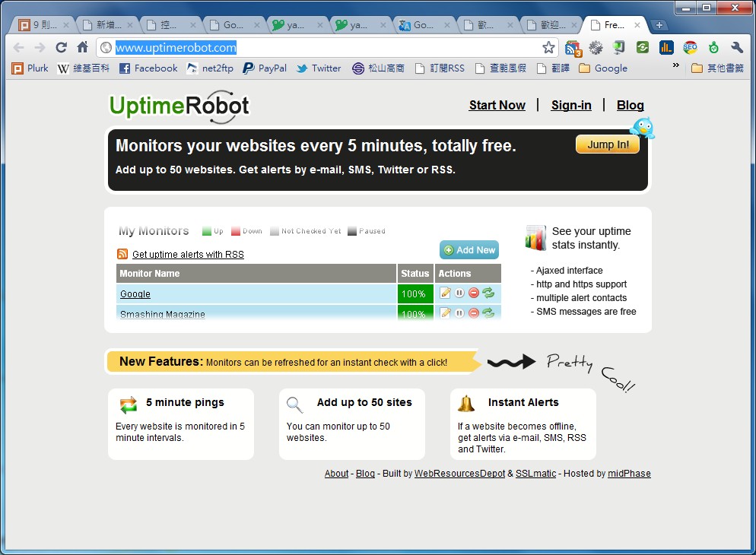This screenshot has height=555, width=756.
Task: Click the Start Now link
Action: [x=497, y=105]
